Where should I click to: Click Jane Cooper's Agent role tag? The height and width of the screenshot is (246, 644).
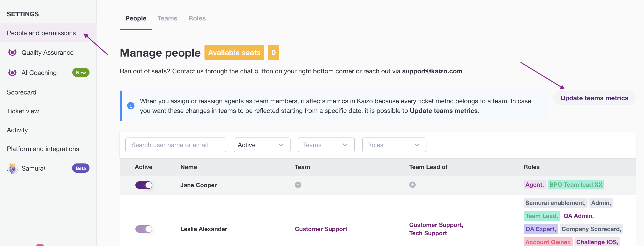535,185
